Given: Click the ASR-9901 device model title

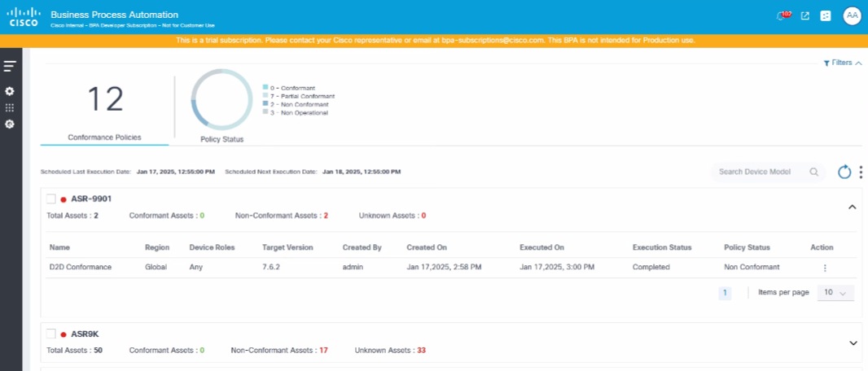Looking at the screenshot, I should click(91, 199).
